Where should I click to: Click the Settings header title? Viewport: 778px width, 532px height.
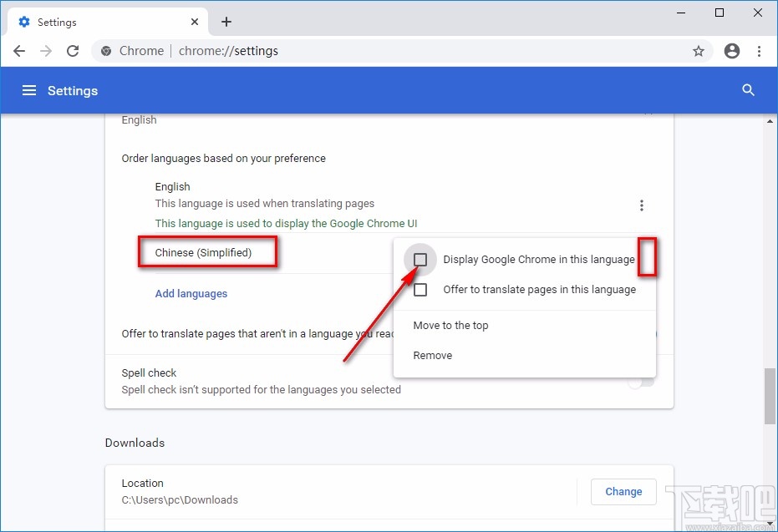(73, 91)
